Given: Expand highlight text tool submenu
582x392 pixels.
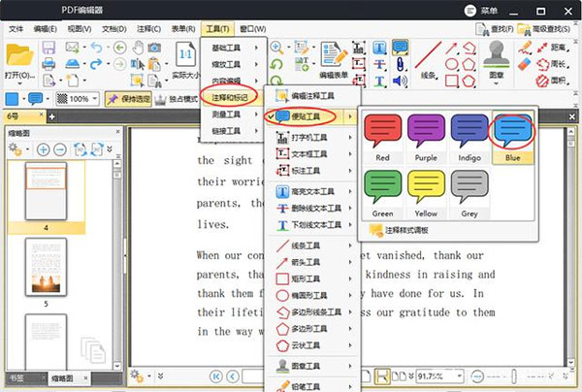Looking at the screenshot, I should tap(350, 191).
